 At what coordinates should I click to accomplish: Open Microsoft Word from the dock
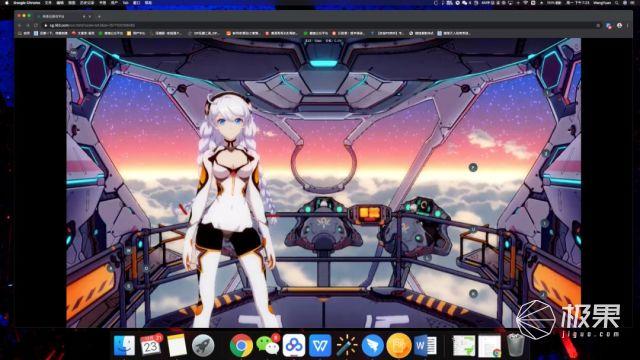(425, 345)
